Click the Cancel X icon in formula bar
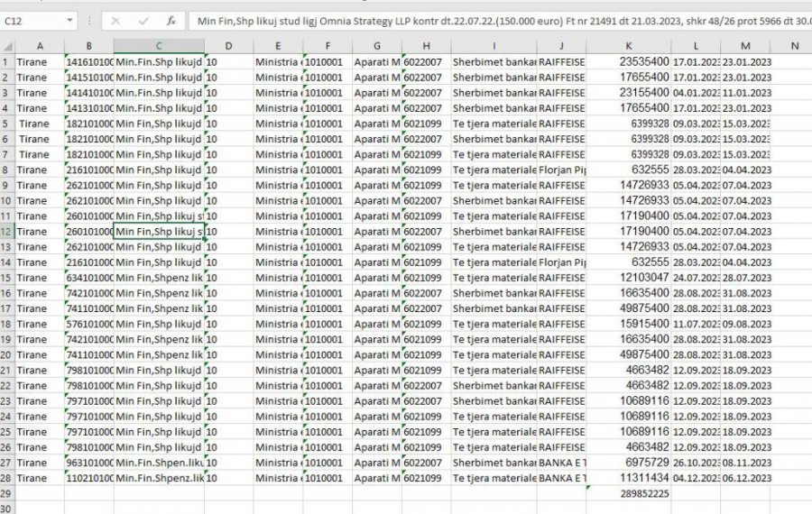Image resolution: width=812 pixels, height=514 pixels. tap(115, 20)
